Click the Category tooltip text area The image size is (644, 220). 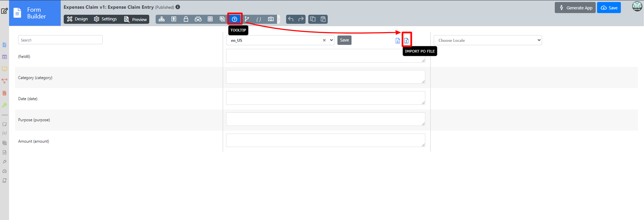click(326, 77)
